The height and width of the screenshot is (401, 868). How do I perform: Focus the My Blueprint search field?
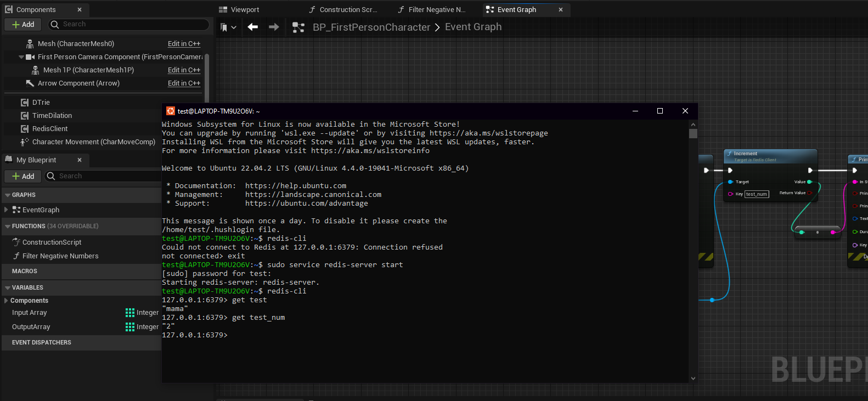[x=104, y=176]
